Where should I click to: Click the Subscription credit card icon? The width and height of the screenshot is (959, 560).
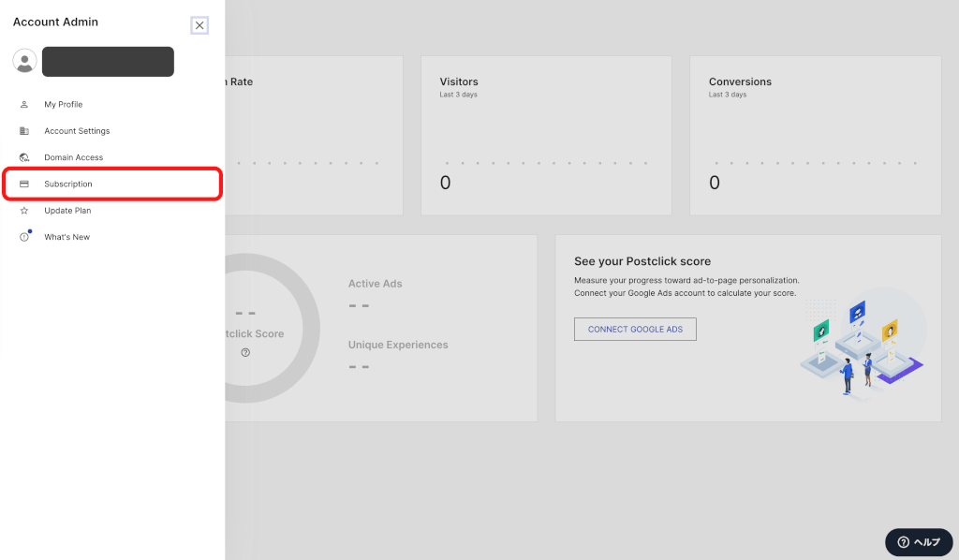click(x=24, y=184)
